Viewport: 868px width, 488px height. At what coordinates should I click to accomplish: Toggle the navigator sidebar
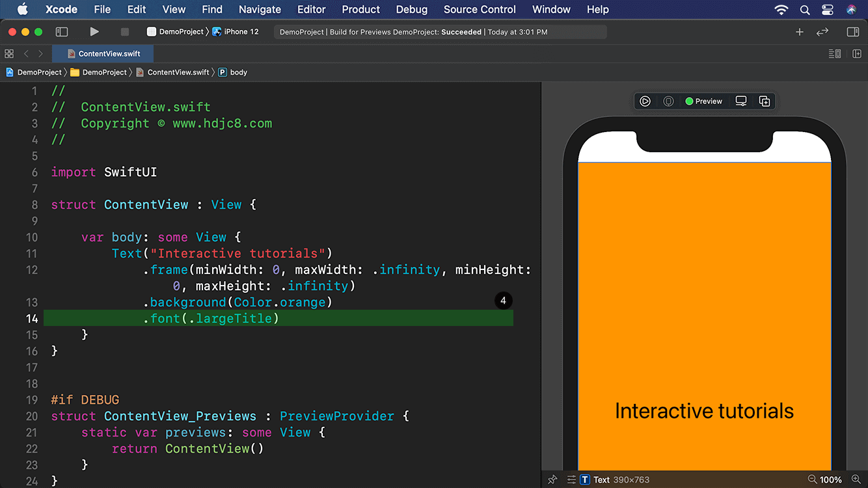tap(62, 32)
